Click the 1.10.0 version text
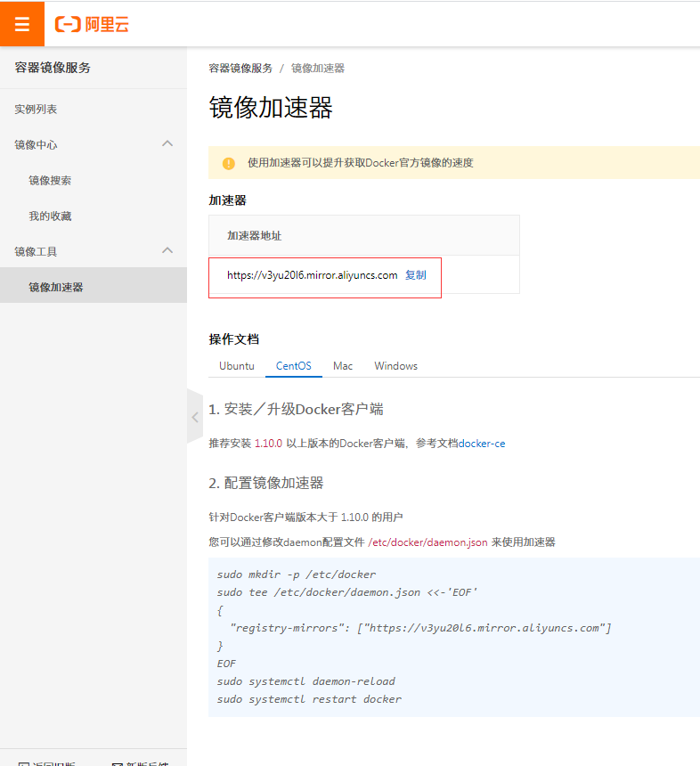This screenshot has width=700, height=766. tap(269, 444)
